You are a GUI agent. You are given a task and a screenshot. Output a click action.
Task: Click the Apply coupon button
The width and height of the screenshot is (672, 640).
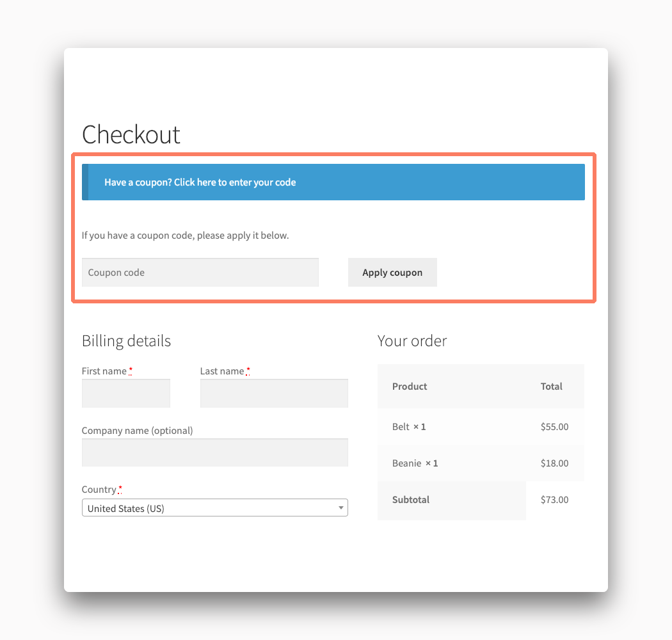[392, 272]
